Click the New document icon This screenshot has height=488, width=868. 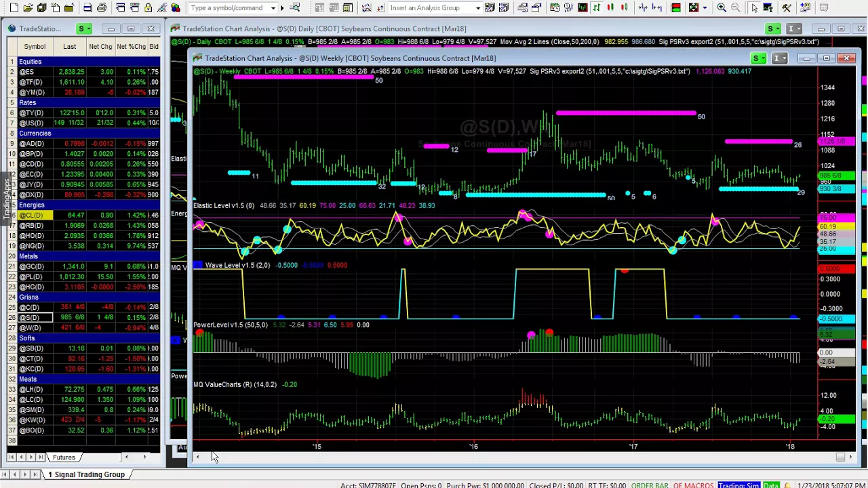(14, 7)
